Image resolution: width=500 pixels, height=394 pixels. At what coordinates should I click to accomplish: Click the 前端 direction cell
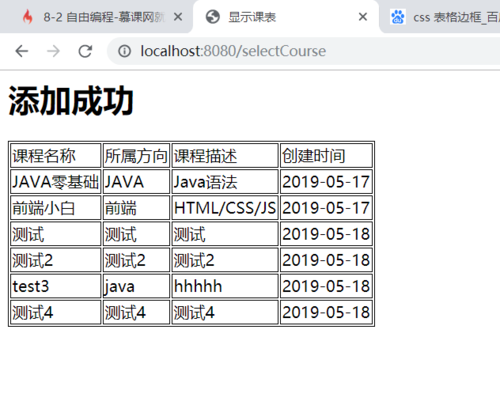(x=136, y=208)
